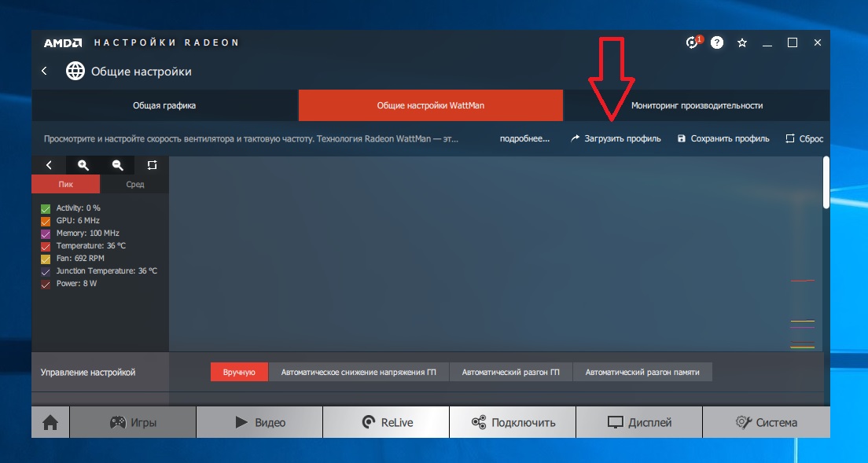The height and width of the screenshot is (463, 868).
Task: Click the Общие настройки title text
Action: [x=142, y=72]
